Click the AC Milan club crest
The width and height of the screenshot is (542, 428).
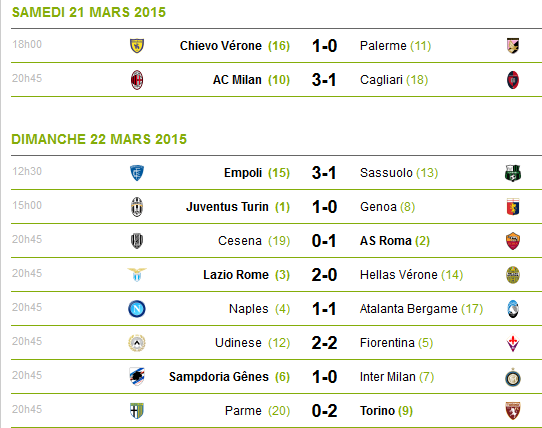click(137, 80)
